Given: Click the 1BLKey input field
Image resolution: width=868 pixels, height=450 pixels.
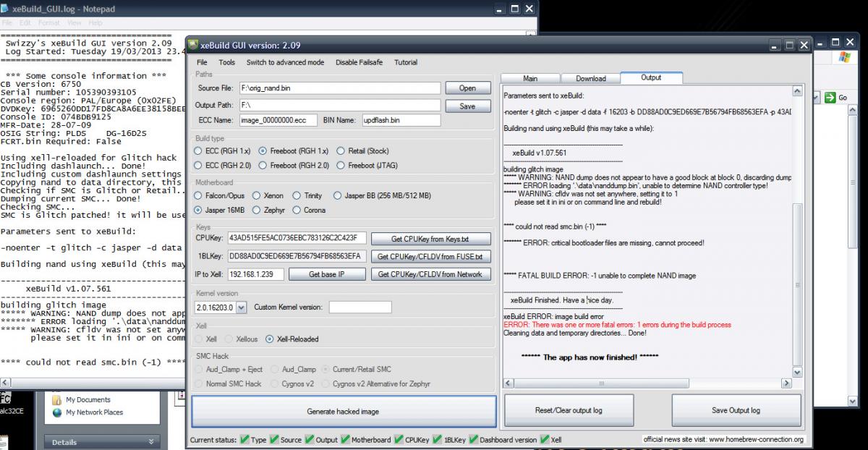Looking at the screenshot, I should (x=297, y=256).
